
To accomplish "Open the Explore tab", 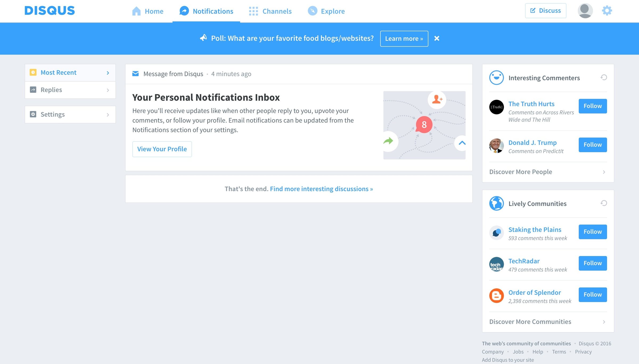I will 326,11.
